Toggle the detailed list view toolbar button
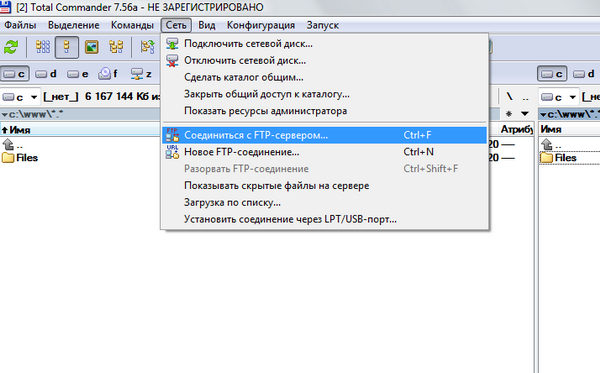This screenshot has width=600, height=373. [67, 47]
